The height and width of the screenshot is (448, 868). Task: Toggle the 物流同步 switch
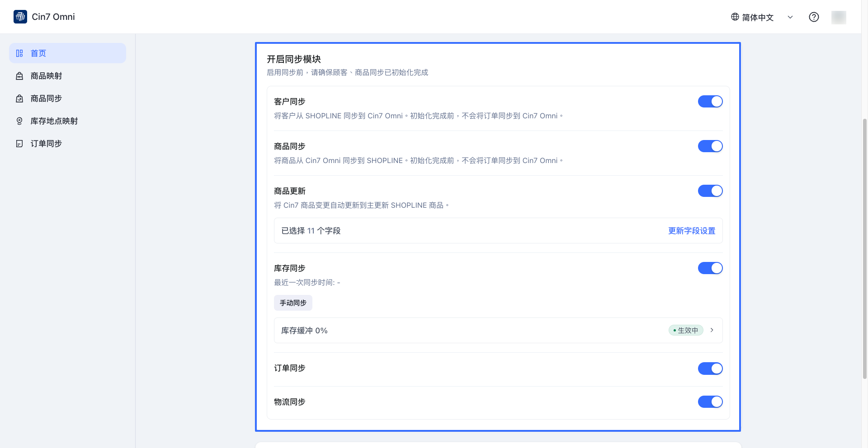[x=710, y=402]
